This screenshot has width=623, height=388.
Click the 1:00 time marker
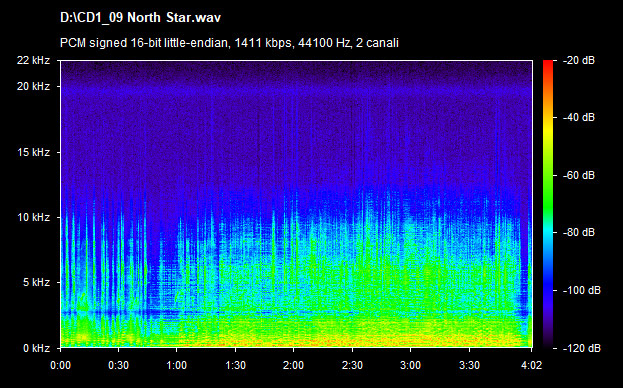(177, 365)
